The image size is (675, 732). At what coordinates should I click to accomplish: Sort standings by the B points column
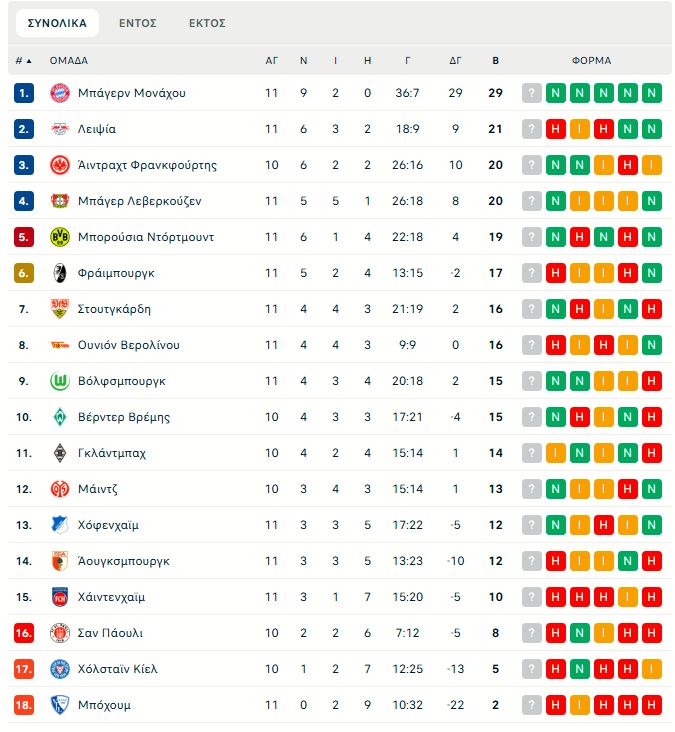495,60
